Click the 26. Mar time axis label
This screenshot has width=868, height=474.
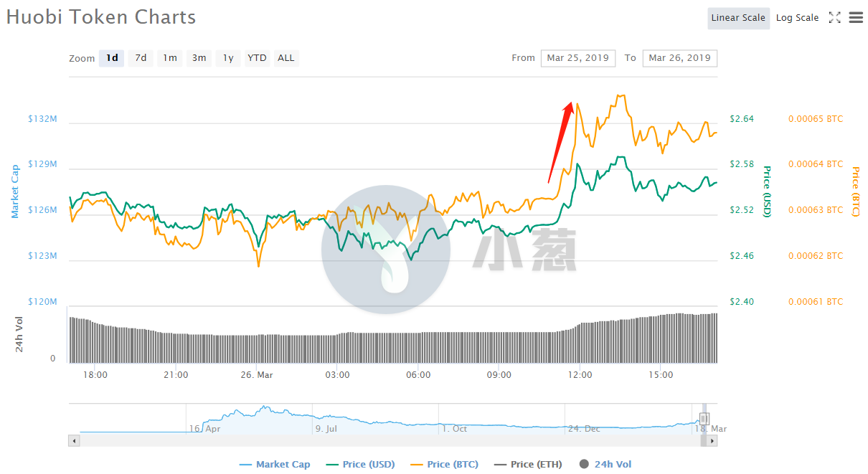point(256,375)
